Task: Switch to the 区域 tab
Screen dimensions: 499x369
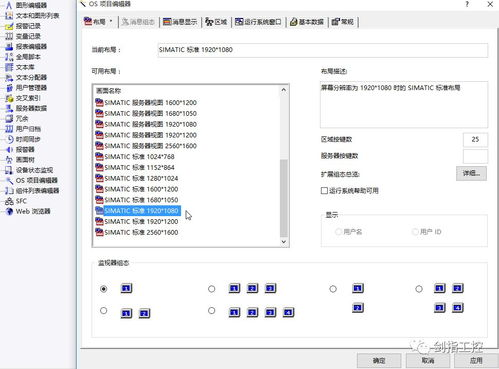Action: click(x=216, y=22)
